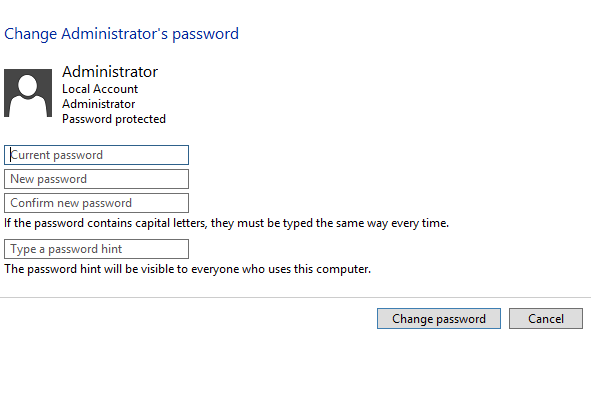591x399 pixels.
Task: Click the word password in the blue heading
Action: tap(205, 34)
